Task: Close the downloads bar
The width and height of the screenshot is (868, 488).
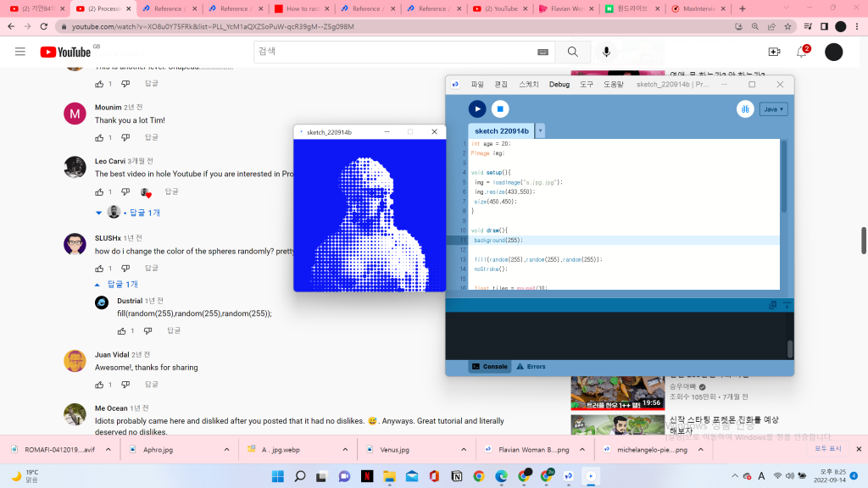Action: point(859,449)
